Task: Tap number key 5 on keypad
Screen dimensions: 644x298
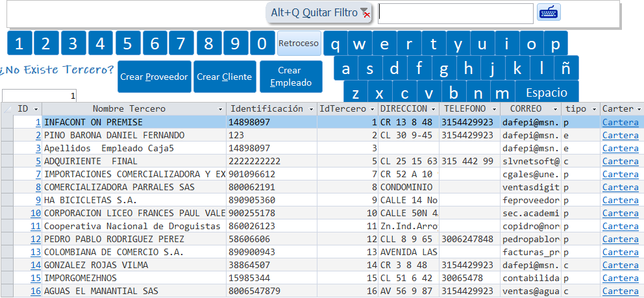Action: click(128, 43)
